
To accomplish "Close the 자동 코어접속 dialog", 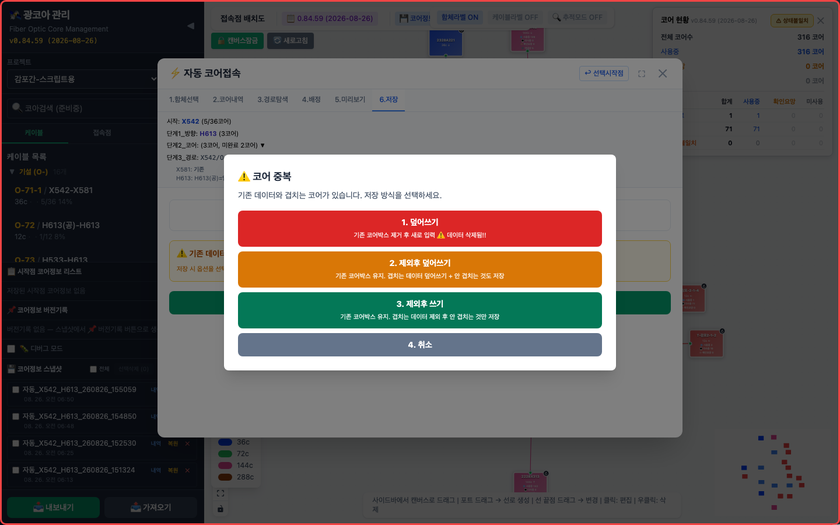I will pos(663,73).
